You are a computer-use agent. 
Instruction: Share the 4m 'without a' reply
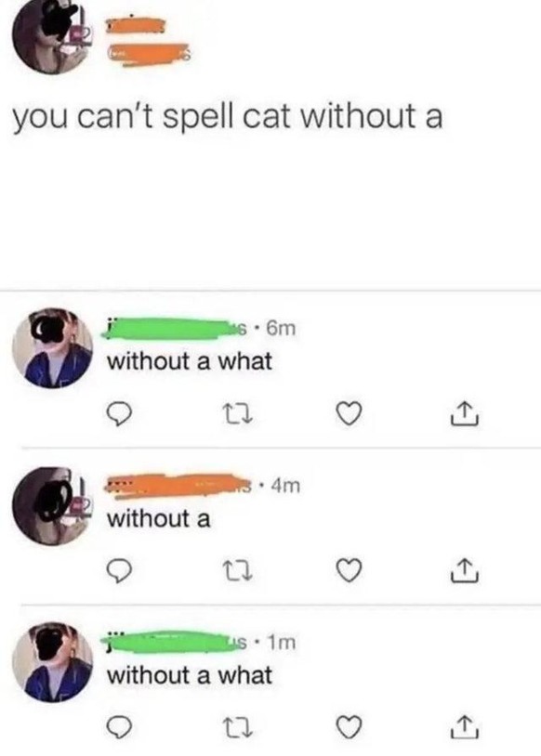coord(465,570)
